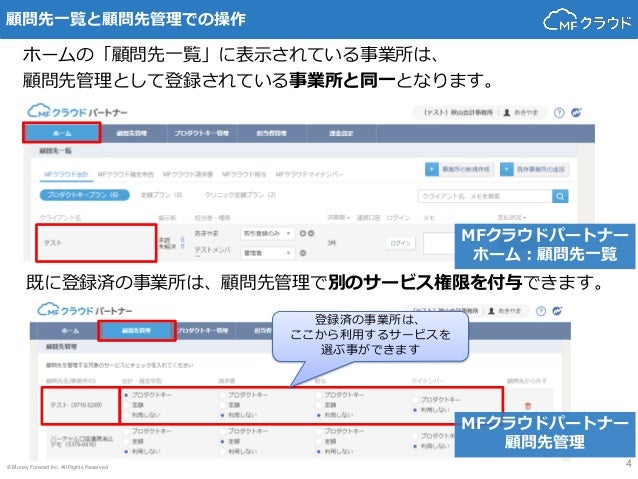Open 担当者管理 tab in 顧問先一覧 screenshot

271,133
